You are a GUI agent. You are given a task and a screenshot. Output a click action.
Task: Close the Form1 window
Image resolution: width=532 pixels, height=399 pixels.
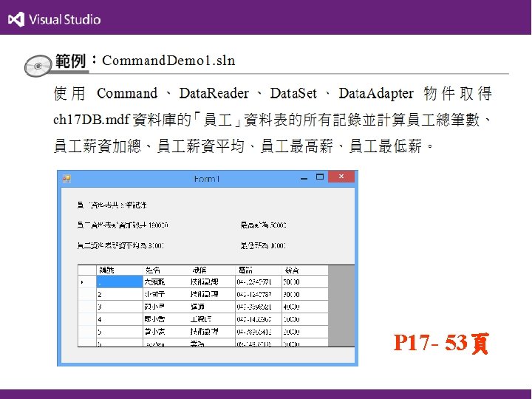pyautogui.click(x=341, y=177)
